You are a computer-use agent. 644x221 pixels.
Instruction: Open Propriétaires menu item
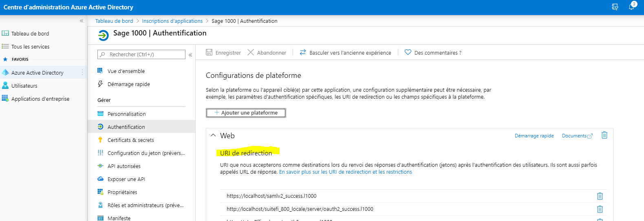pyautogui.click(x=122, y=192)
